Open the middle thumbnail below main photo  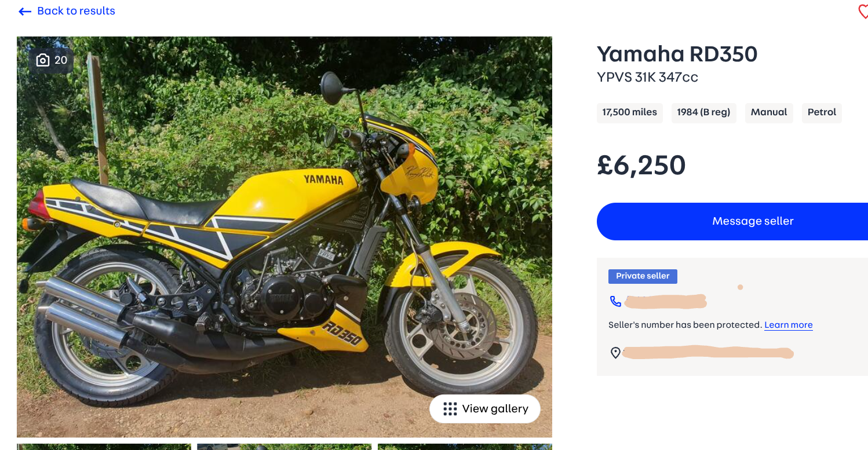tap(284, 447)
